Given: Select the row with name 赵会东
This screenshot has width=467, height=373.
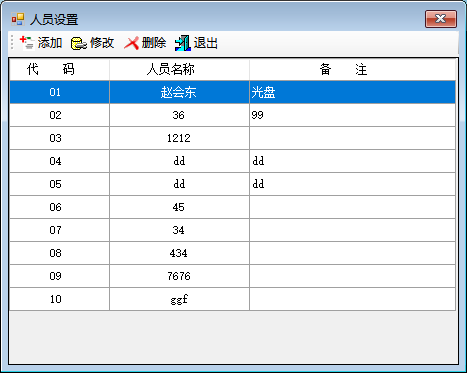Looking at the screenshot, I should (x=232, y=92).
